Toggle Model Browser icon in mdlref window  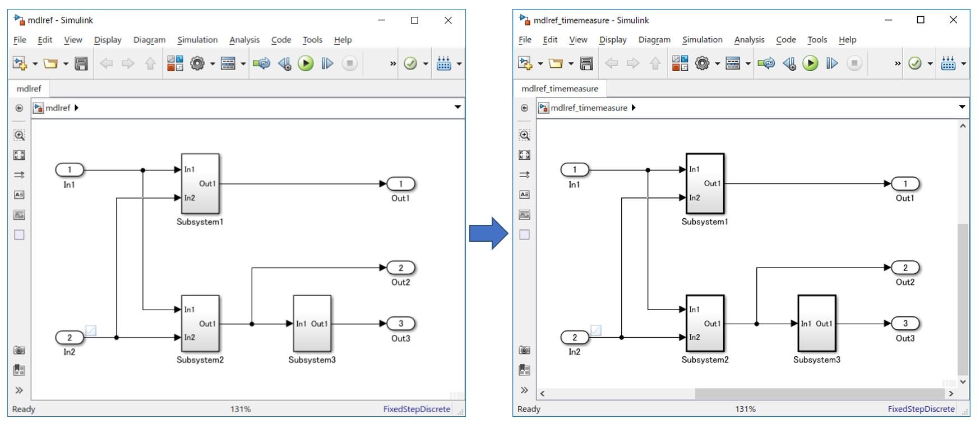pos(19,370)
